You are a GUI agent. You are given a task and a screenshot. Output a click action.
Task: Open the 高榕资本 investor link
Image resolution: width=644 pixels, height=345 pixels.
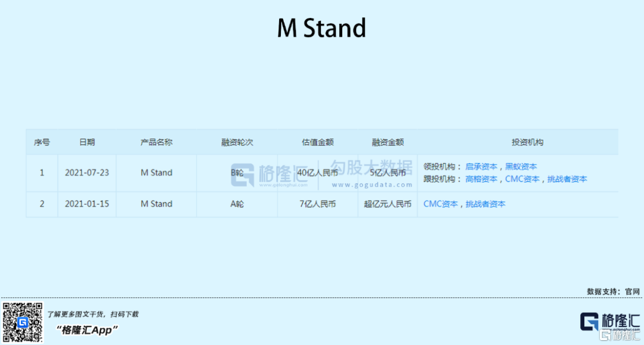[481, 179]
